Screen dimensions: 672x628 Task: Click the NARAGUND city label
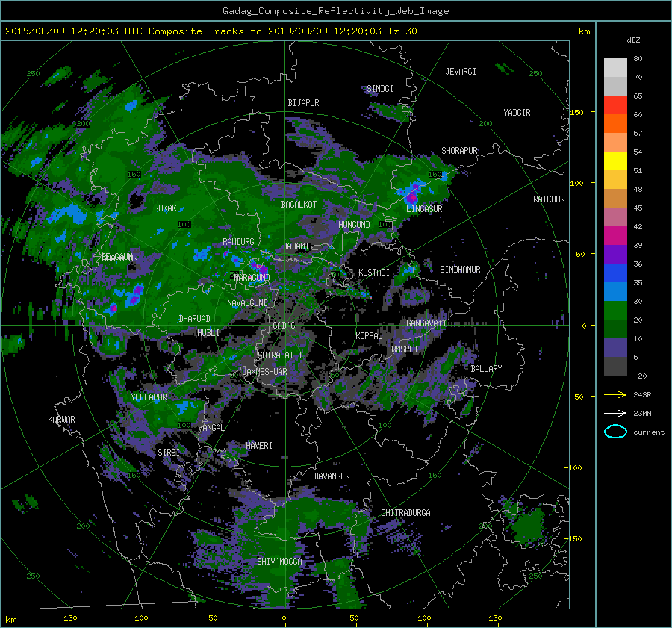252,278
